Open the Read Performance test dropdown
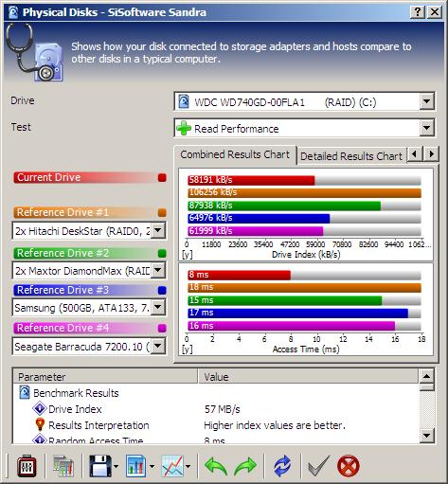 [x=426, y=128]
